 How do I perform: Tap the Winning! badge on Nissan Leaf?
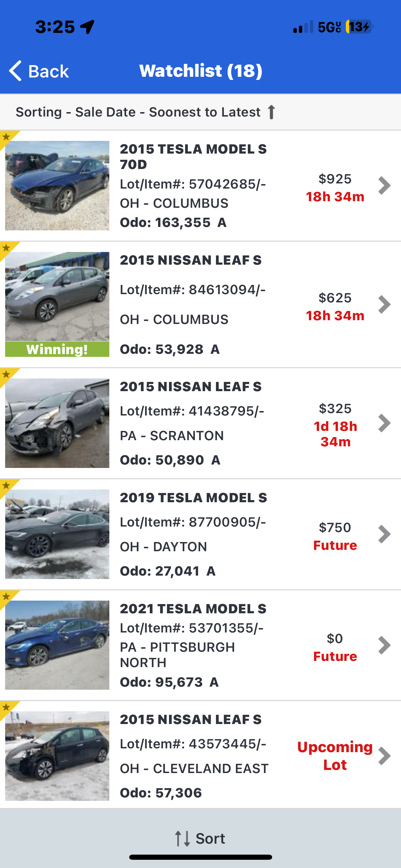tap(57, 349)
